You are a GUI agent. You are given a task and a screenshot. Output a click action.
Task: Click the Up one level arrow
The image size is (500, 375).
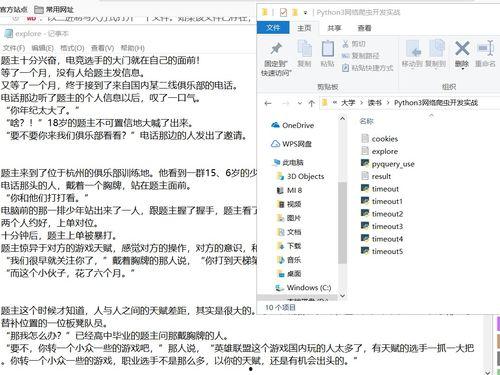click(311, 103)
